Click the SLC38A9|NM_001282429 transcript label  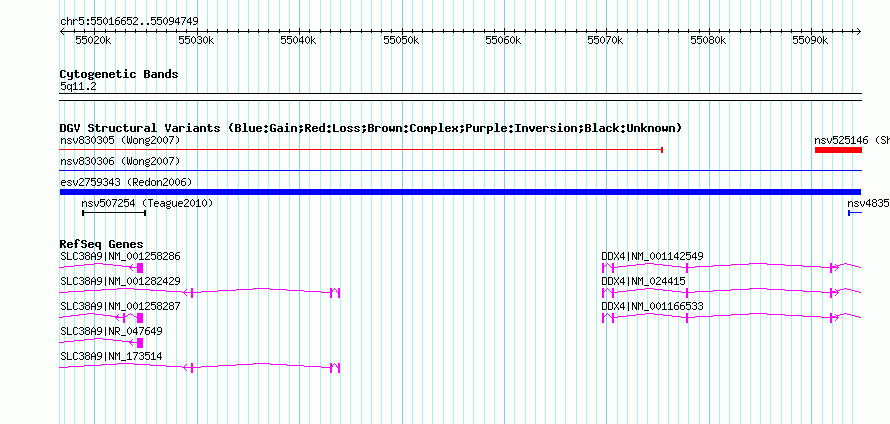tap(120, 282)
